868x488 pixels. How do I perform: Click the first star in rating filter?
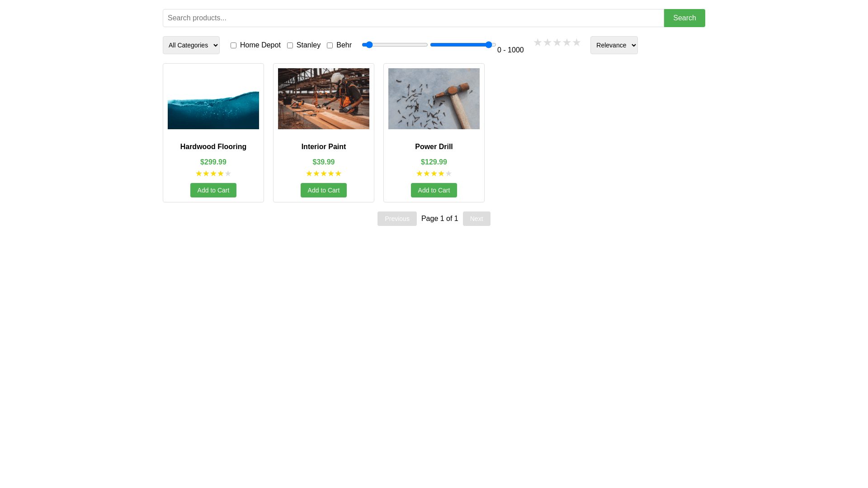(538, 42)
